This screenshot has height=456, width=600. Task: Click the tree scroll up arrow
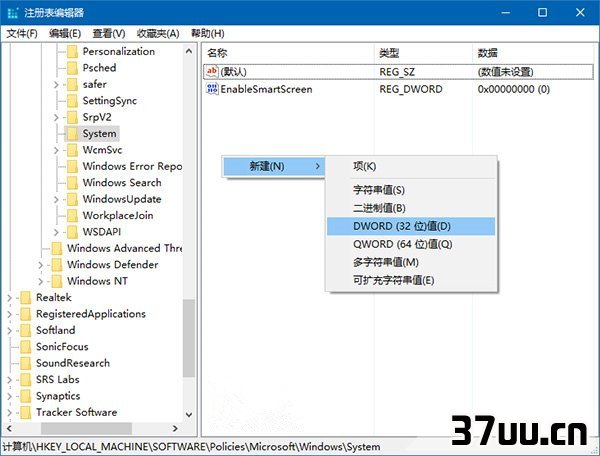click(189, 51)
